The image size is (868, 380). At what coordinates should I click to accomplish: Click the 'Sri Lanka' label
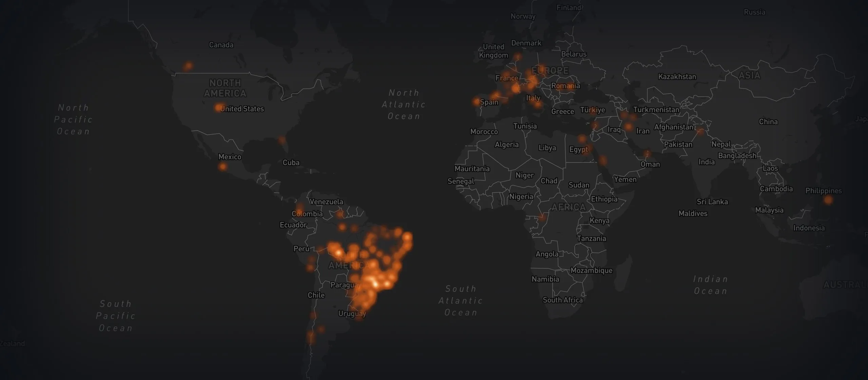pos(712,202)
